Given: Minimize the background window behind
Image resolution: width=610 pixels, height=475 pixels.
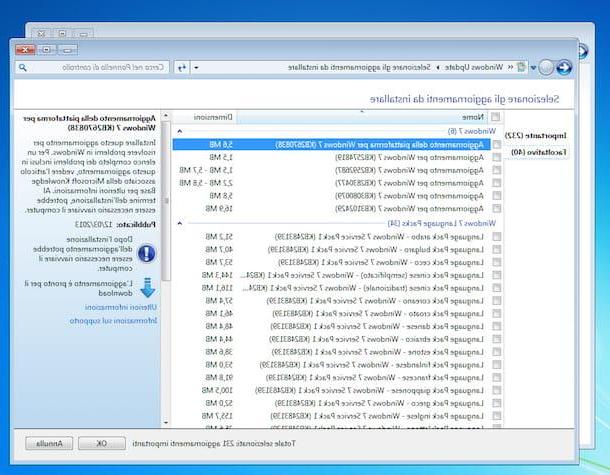Looking at the screenshot, I should pyautogui.click(x=83, y=34).
